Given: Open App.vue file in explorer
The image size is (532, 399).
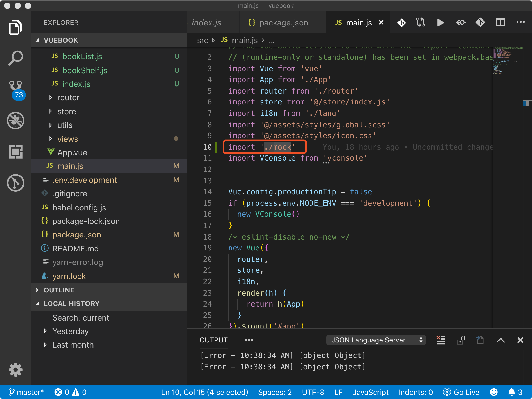Looking at the screenshot, I should [72, 153].
